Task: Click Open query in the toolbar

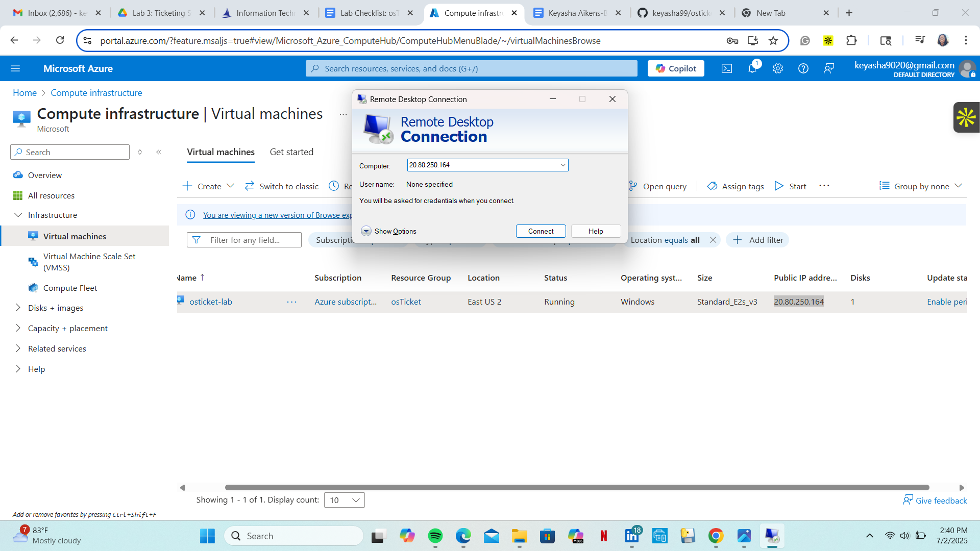Action: 657,186
